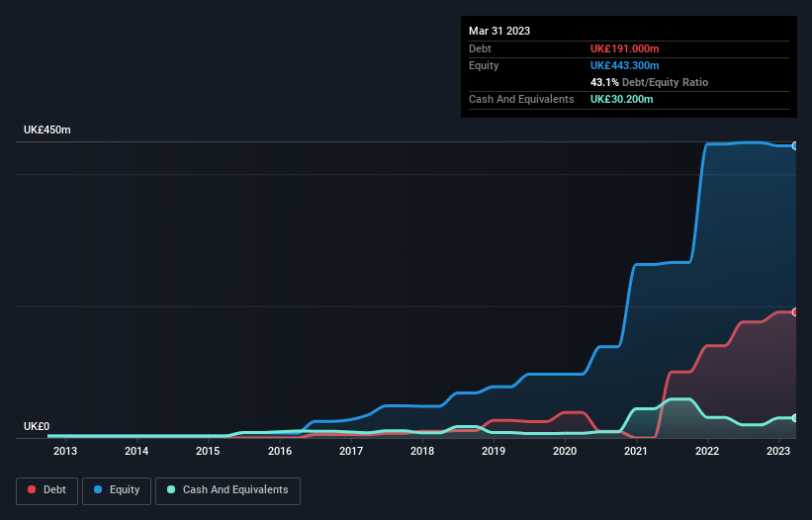Click the UK£0 y-axis label
The width and height of the screenshot is (812, 520).
[x=37, y=426]
